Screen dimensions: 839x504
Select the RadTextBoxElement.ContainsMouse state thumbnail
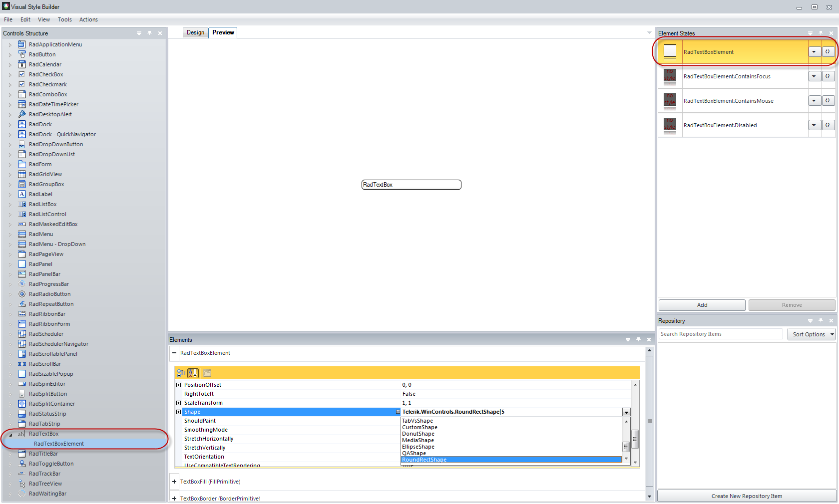click(670, 101)
